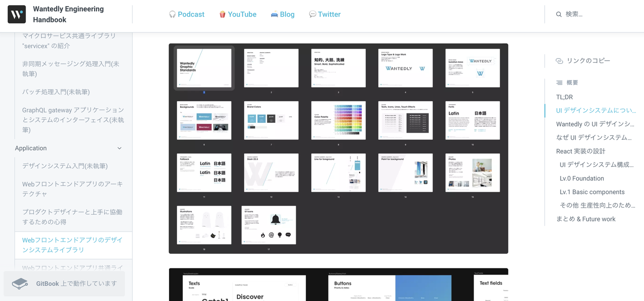Open the Twitter link
The image size is (644, 301).
(x=325, y=14)
